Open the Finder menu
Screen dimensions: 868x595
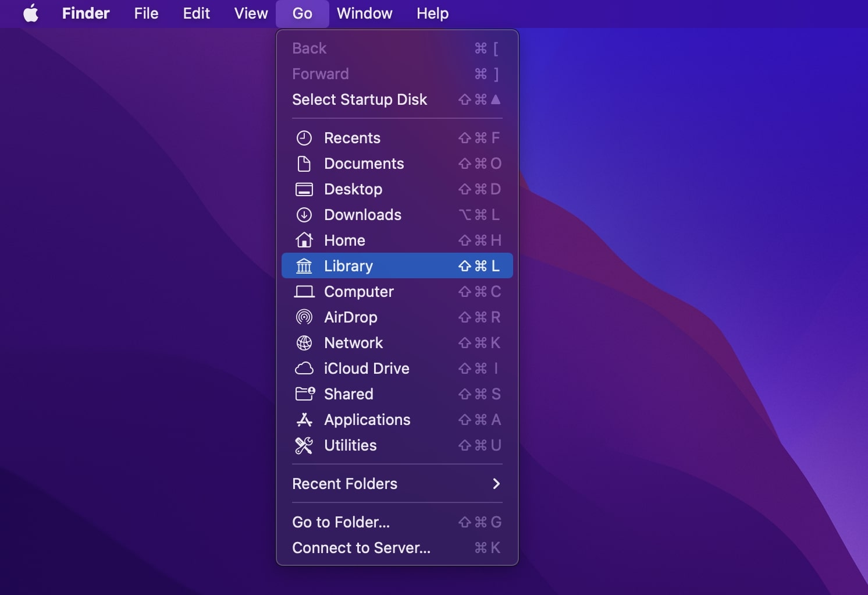(x=86, y=13)
